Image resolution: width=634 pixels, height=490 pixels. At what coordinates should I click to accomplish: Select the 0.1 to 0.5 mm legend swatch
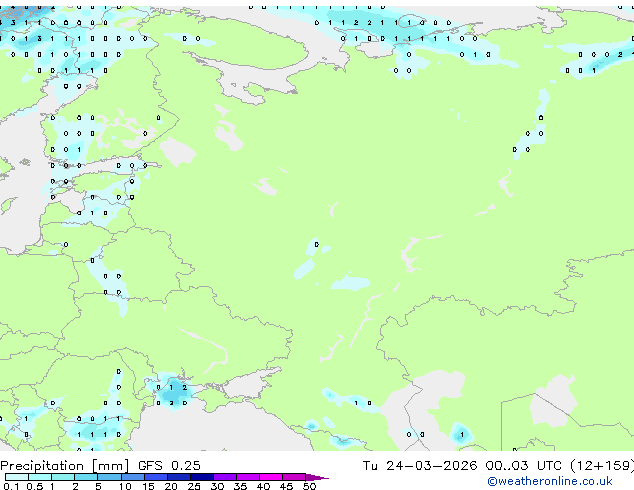17,477
